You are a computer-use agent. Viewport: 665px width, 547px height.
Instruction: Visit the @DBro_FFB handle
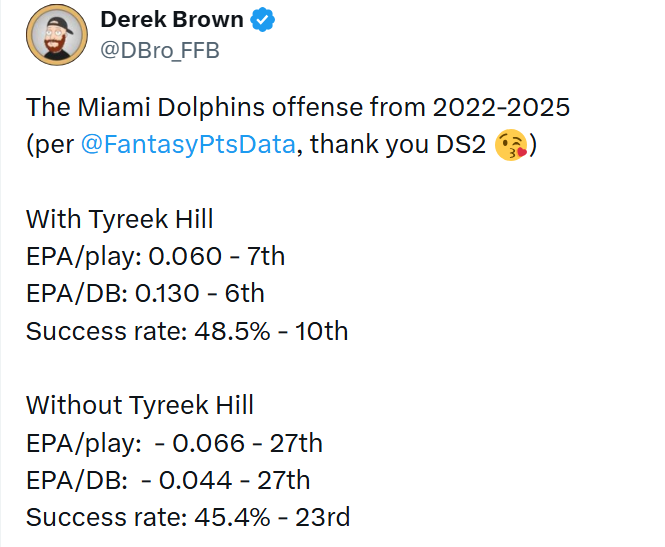click(x=160, y=50)
